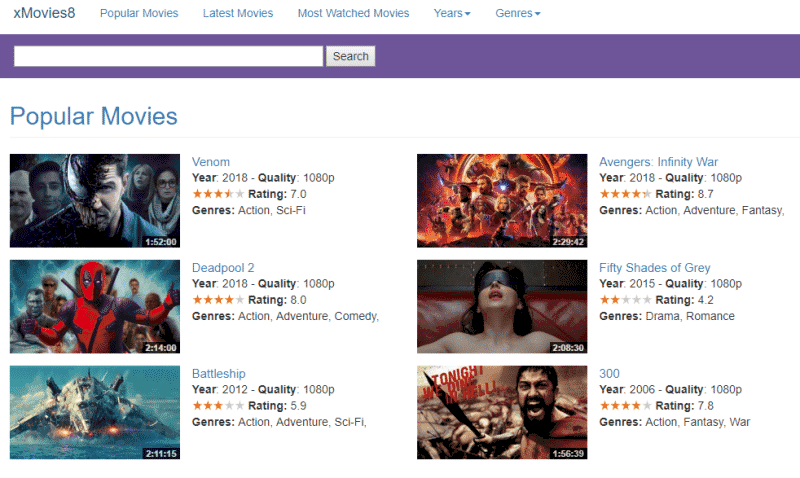Open Most Watched Movies page
The width and height of the screenshot is (800, 478).
[x=353, y=14]
